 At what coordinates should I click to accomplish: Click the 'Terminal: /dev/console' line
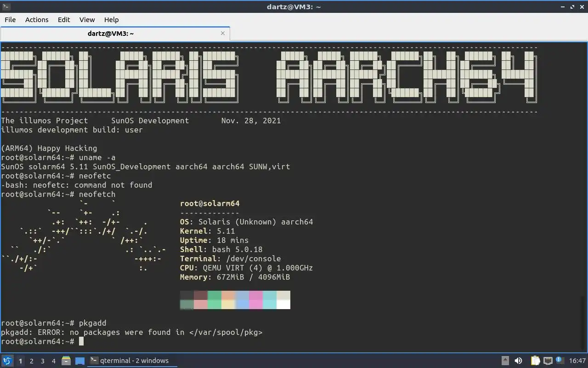point(231,259)
